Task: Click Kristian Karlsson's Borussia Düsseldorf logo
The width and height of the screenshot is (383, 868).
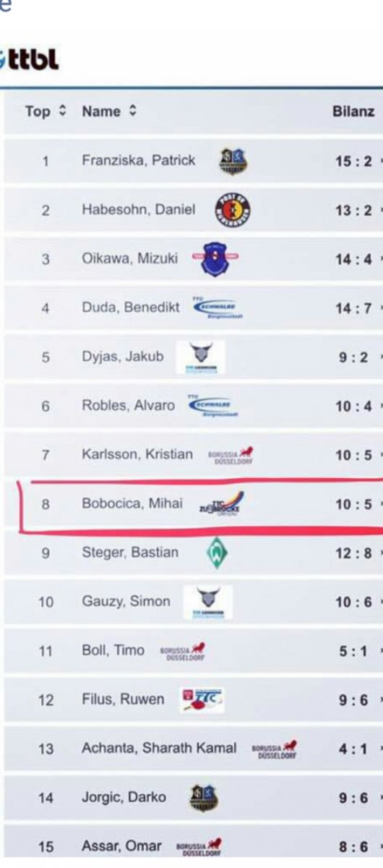Action: [x=231, y=454]
